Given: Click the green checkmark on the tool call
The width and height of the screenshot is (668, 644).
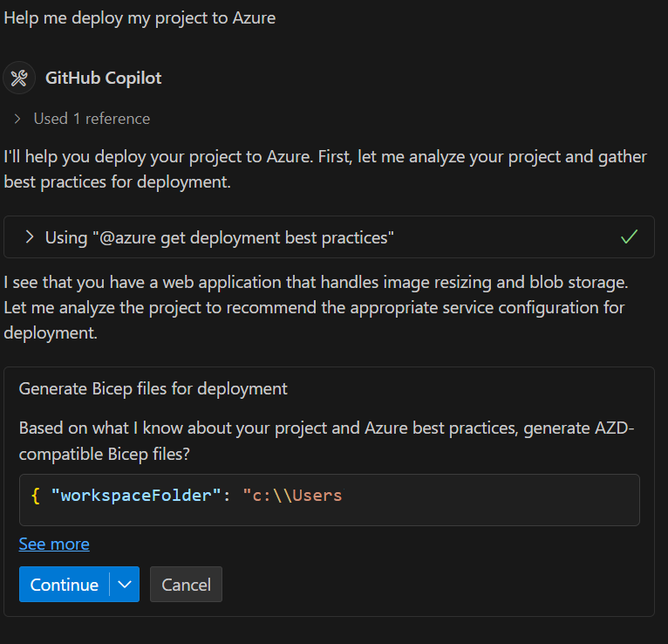Looking at the screenshot, I should tap(629, 237).
